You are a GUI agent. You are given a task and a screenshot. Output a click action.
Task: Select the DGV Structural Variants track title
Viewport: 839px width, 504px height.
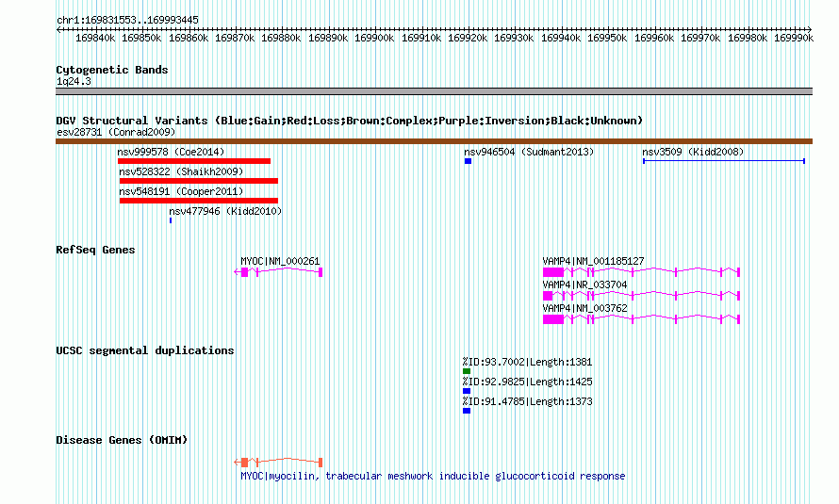pyautogui.click(x=349, y=121)
